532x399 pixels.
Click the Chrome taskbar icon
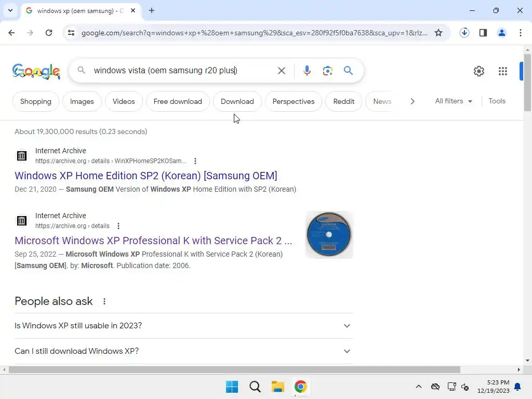301,387
